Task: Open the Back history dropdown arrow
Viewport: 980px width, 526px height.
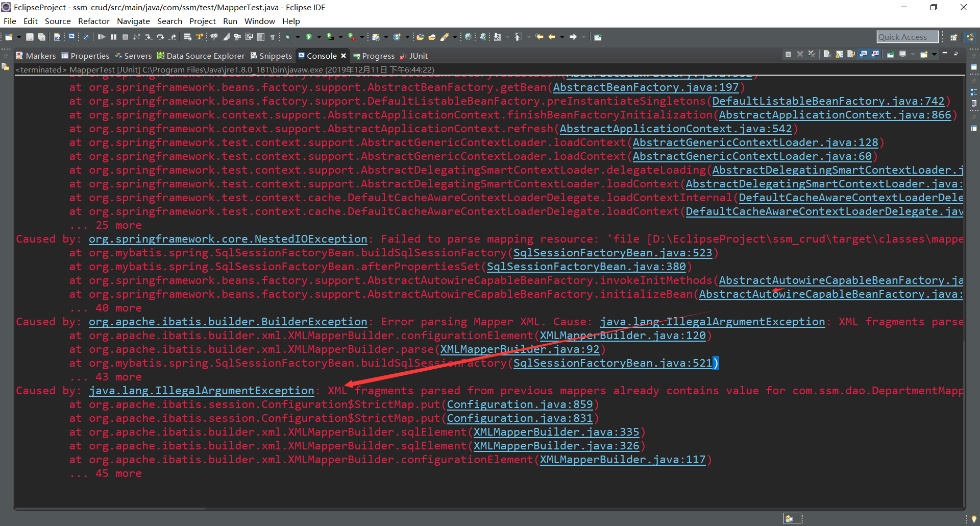Action: point(562,37)
